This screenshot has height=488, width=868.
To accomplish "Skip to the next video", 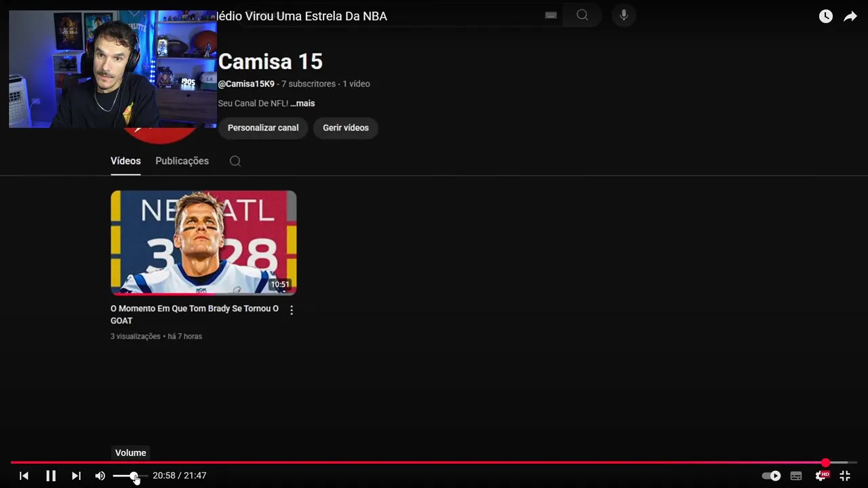I will click(x=76, y=476).
